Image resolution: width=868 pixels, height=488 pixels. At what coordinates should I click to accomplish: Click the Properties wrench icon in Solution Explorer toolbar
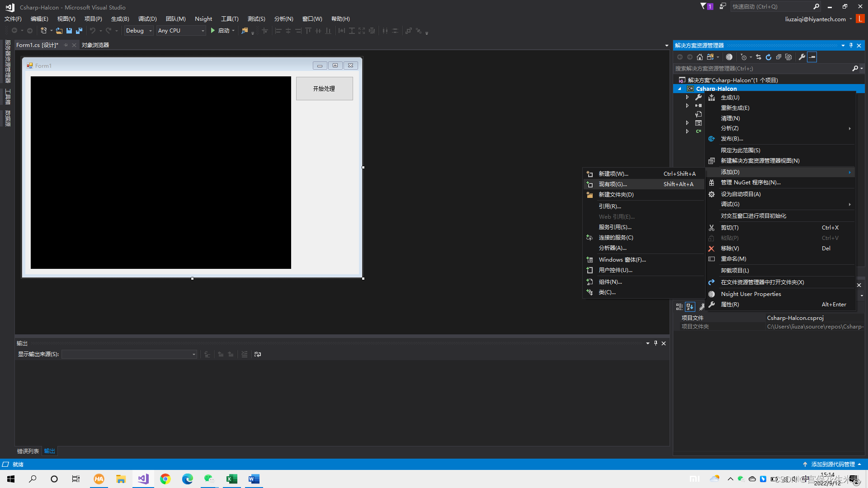click(x=802, y=57)
